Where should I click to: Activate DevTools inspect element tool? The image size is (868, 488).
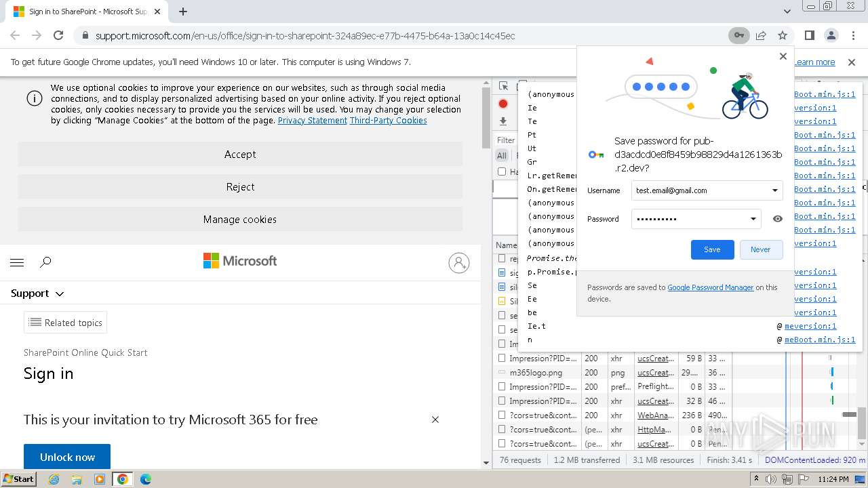tap(503, 86)
